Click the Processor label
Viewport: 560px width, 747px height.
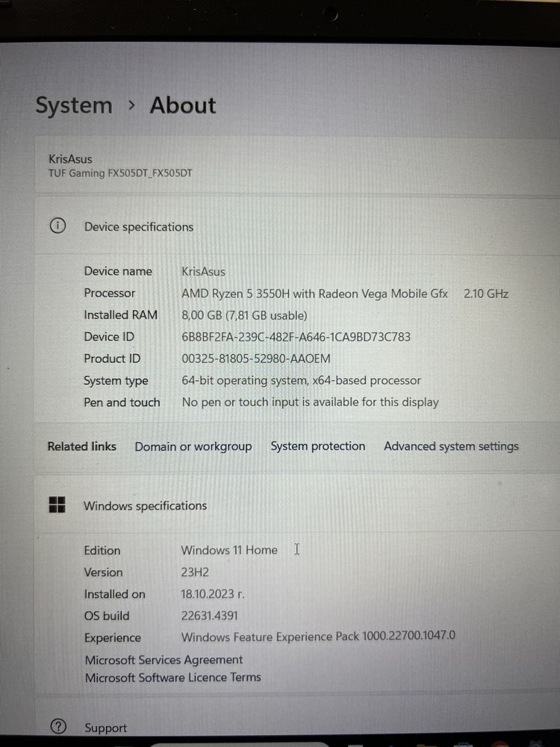pyautogui.click(x=110, y=293)
